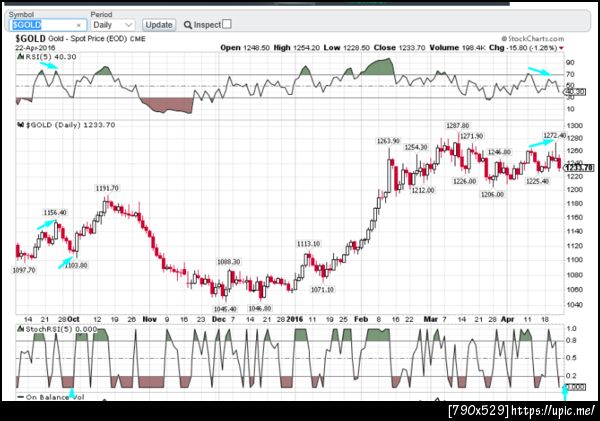Click the magnifier icon beside Inspect

point(188,25)
